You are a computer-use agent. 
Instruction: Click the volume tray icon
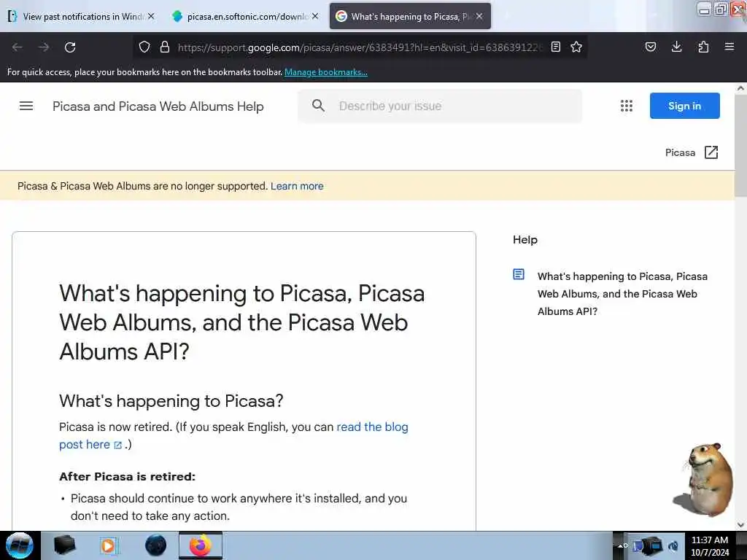[x=673, y=545]
